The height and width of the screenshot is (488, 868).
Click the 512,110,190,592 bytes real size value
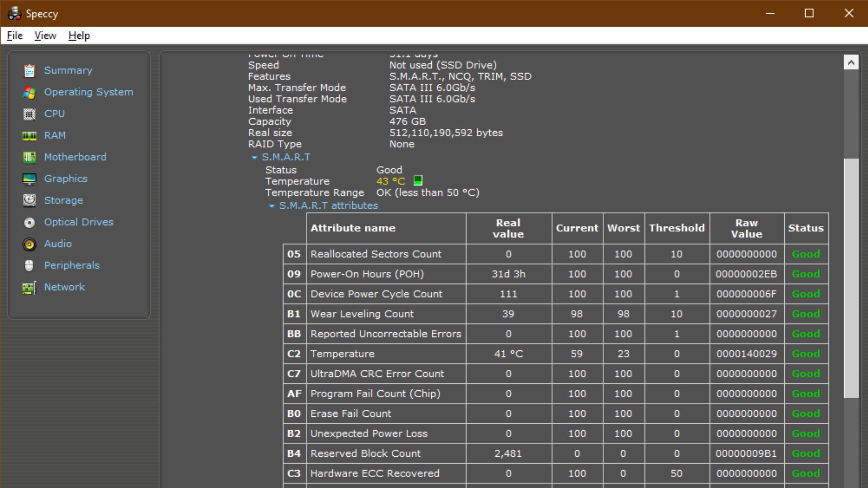(x=446, y=133)
